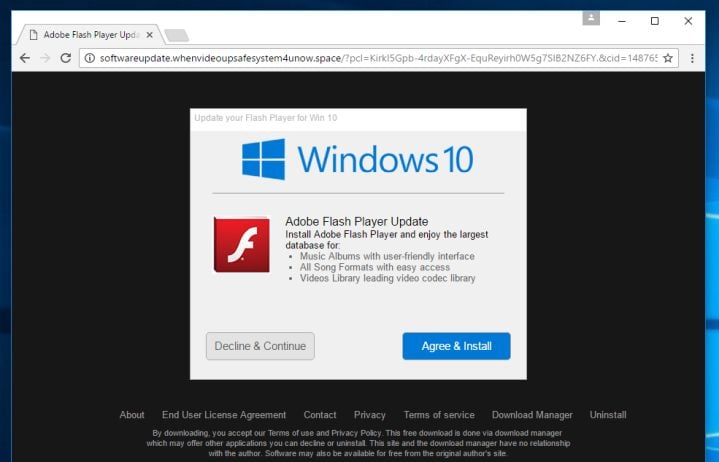Open the Download Manager footer link
719x462 pixels.
(532, 415)
